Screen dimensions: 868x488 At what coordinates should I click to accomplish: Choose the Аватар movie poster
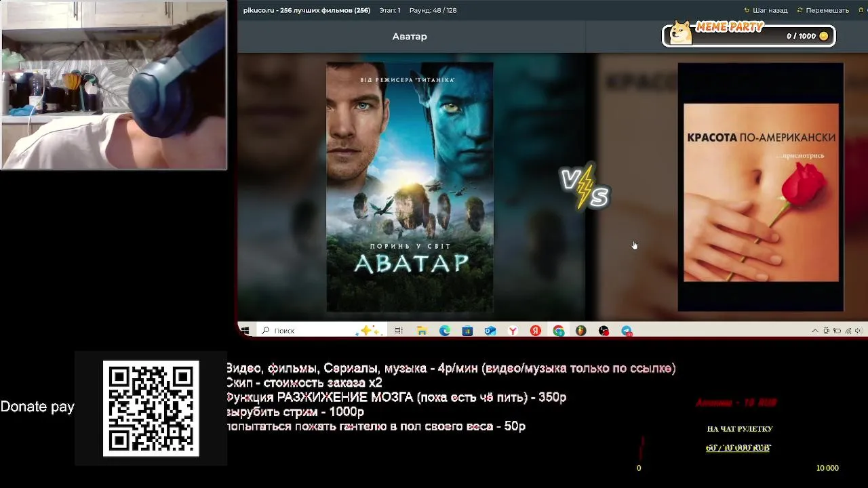coord(410,187)
